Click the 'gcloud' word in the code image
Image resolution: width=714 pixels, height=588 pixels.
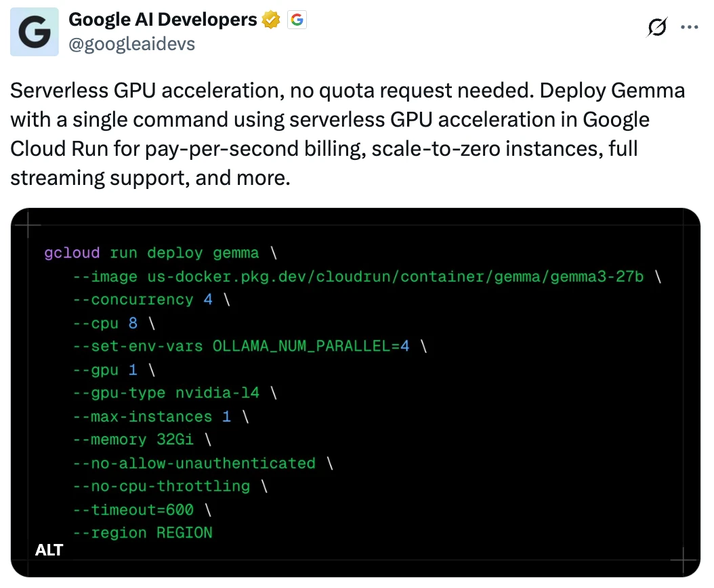pos(72,253)
